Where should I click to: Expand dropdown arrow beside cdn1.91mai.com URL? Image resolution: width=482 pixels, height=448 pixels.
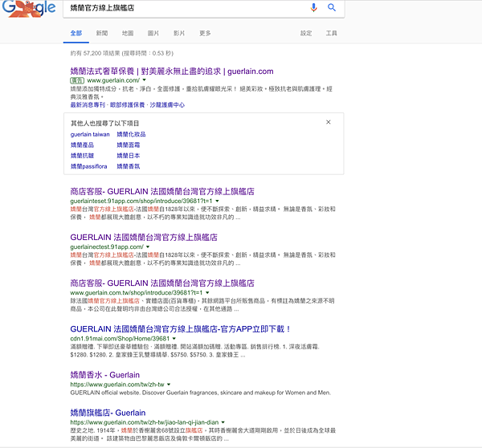(x=174, y=338)
